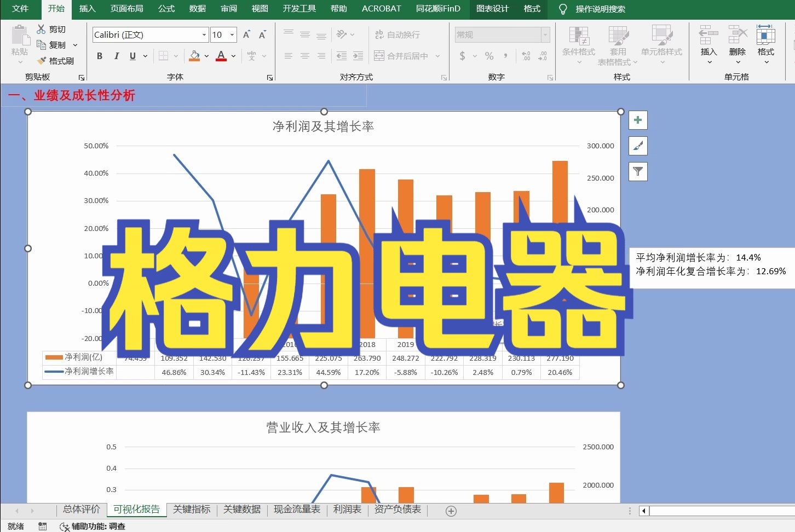Click align right icon

click(321, 56)
